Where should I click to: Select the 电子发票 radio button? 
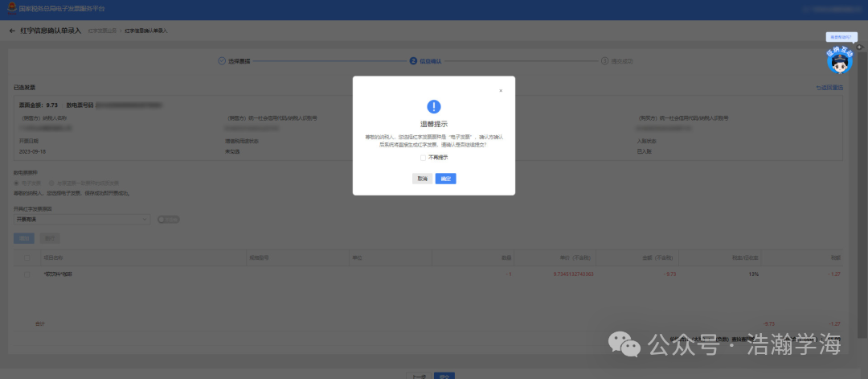click(x=17, y=183)
